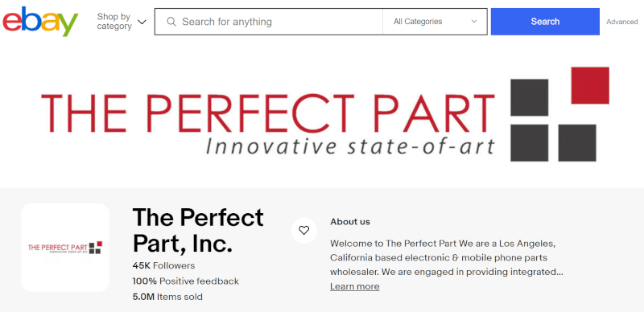The height and width of the screenshot is (312, 644).
Task: Open the 100% Positive feedback text
Action: 186,281
